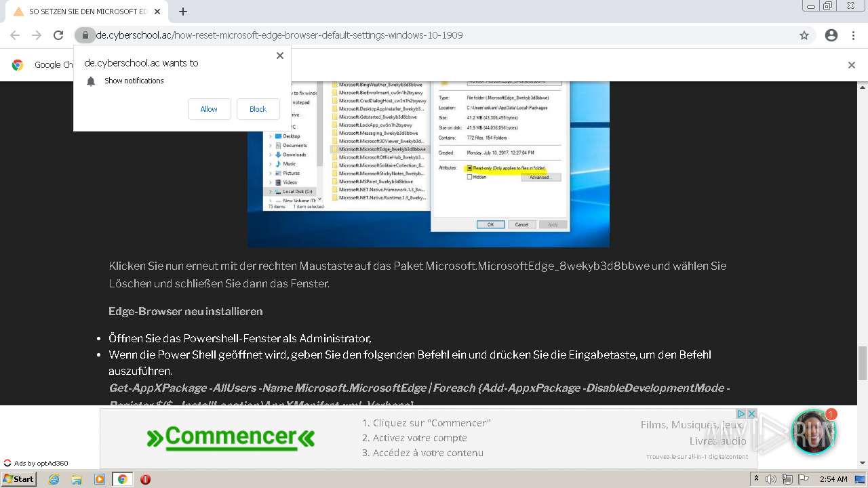Click the page vertical scrollbar thumb
868x488 pixels.
[863, 363]
